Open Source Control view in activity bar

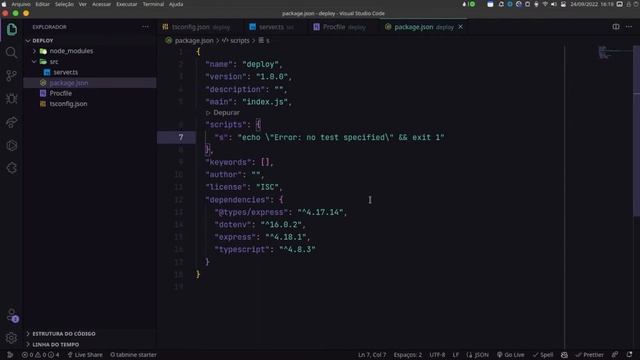coord(12,76)
